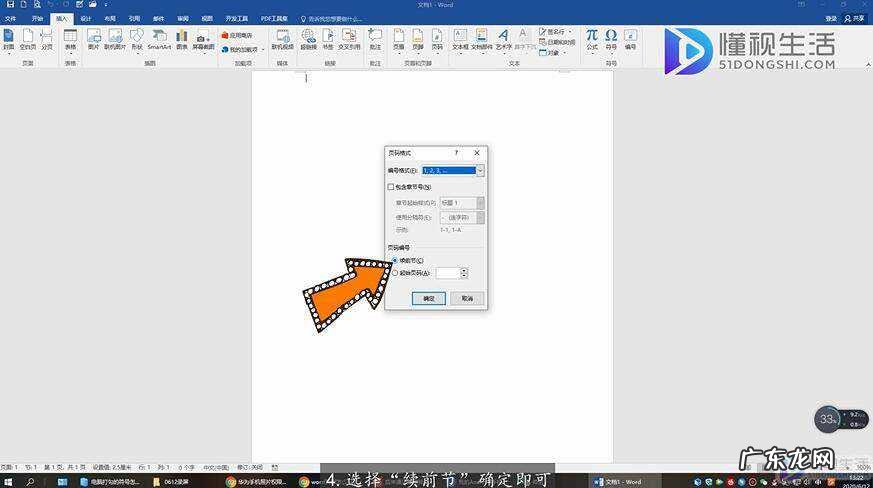Click the 批注 comment icon
The image size is (873, 488).
point(375,39)
